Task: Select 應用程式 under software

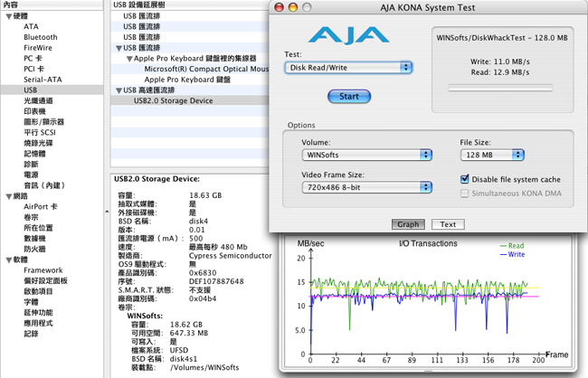Action: click(x=38, y=323)
